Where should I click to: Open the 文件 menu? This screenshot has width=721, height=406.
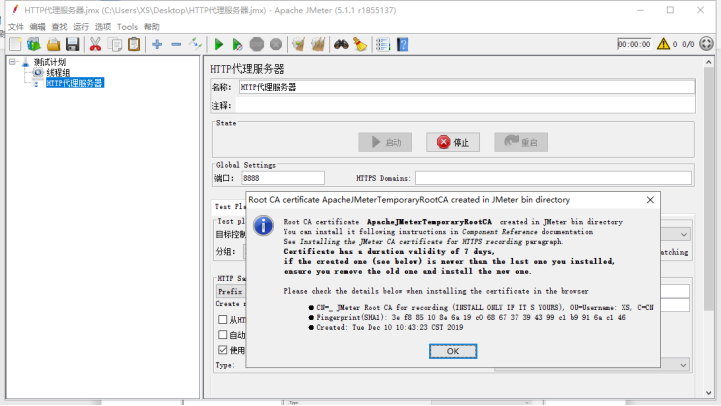click(16, 27)
